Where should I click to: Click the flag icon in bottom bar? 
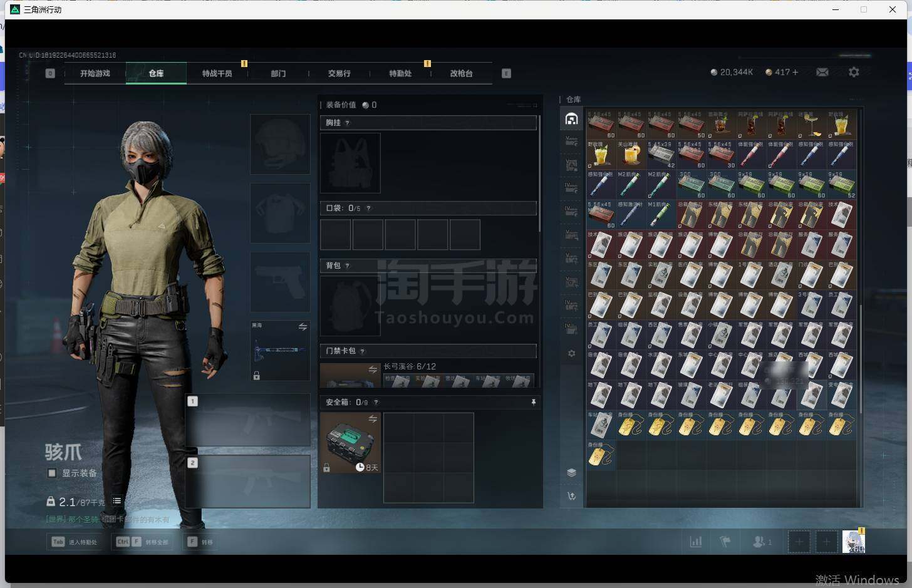(725, 542)
